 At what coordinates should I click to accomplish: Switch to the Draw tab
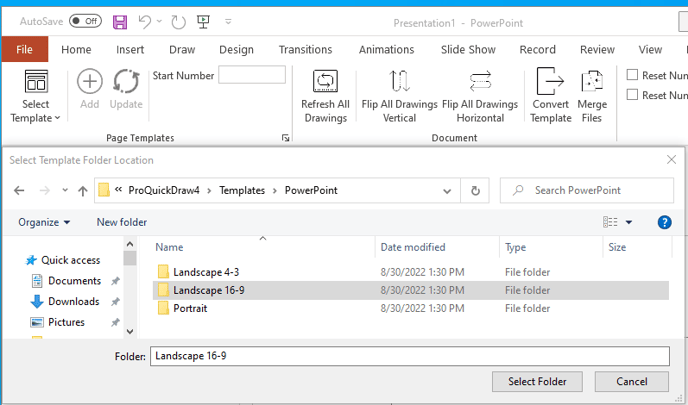pyautogui.click(x=182, y=50)
